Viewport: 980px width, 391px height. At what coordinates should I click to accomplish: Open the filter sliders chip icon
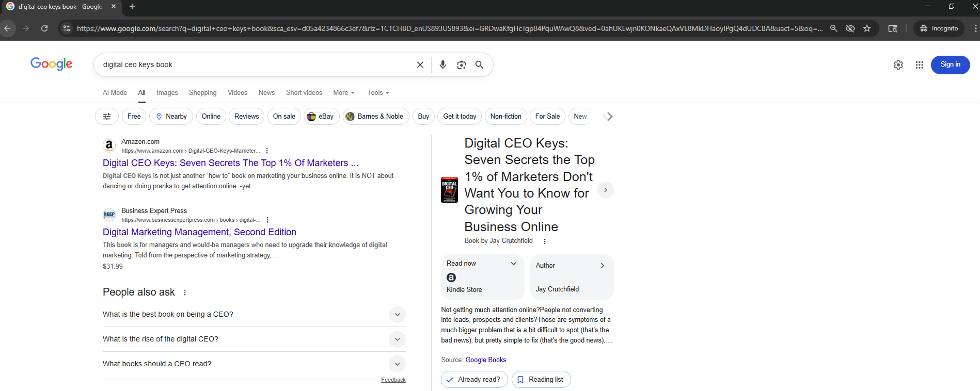(x=107, y=117)
